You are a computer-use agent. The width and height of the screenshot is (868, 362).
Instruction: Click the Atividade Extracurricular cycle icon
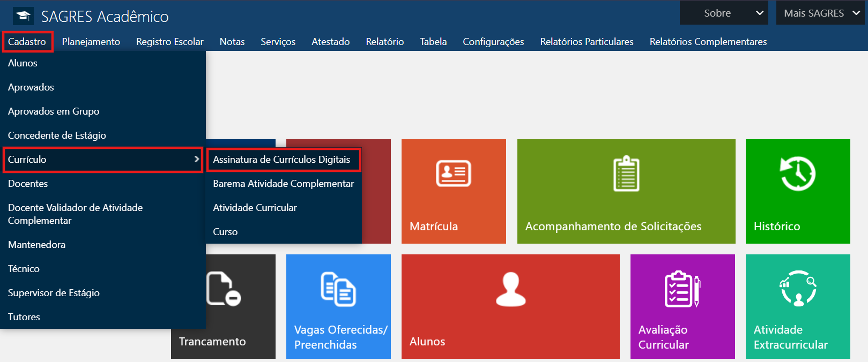(798, 289)
